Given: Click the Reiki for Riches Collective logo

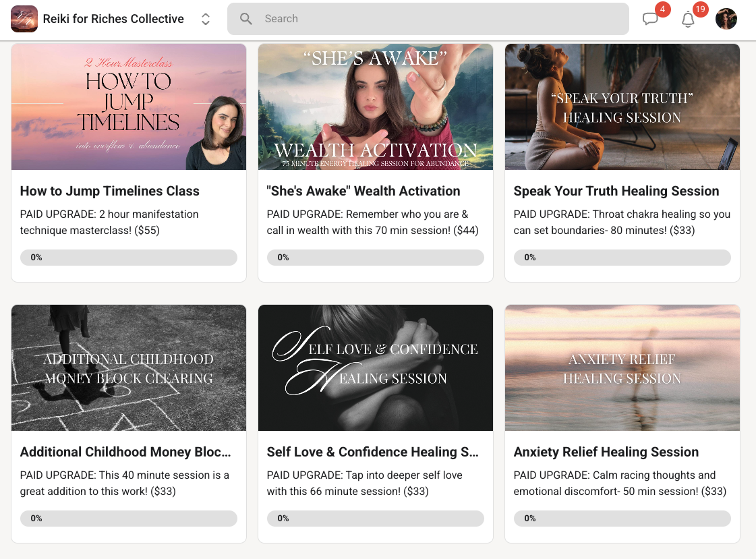Looking at the screenshot, I should pos(24,19).
